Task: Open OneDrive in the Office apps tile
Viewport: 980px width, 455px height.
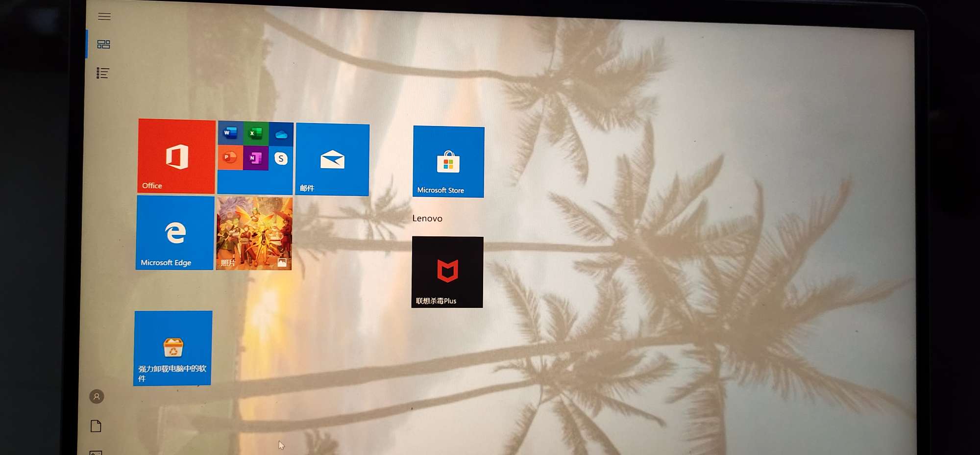Action: 281,134
